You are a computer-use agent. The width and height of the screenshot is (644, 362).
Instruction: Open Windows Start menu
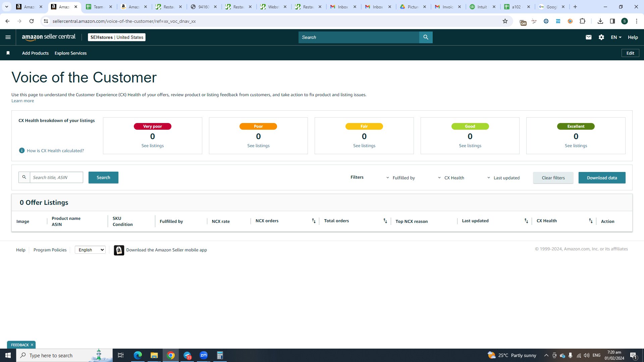tap(8, 355)
